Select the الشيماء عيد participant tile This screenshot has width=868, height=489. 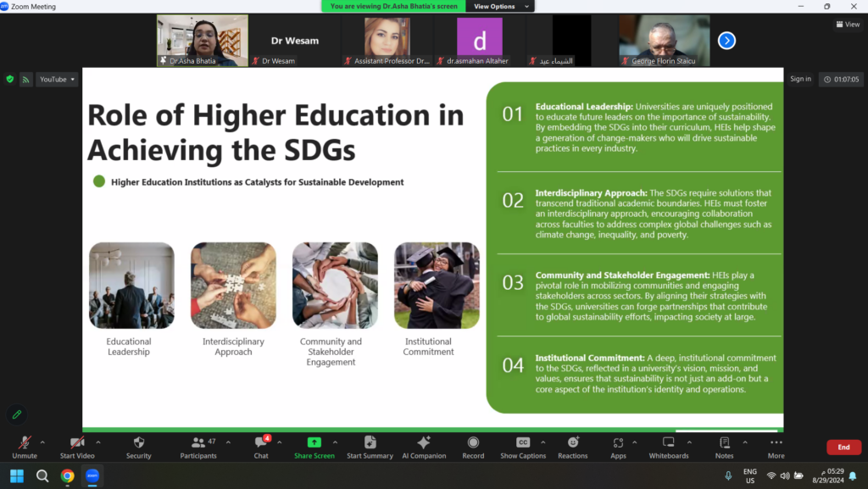point(572,41)
